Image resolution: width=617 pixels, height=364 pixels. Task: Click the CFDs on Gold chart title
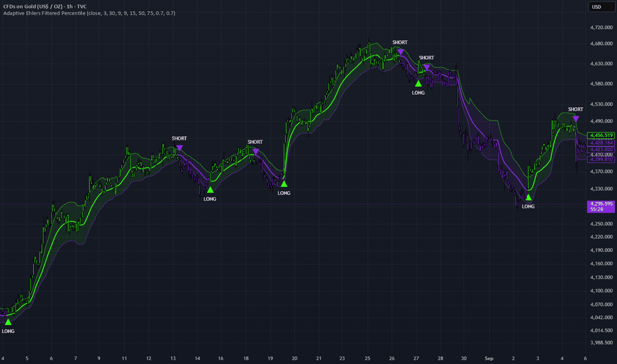[x=45, y=7]
